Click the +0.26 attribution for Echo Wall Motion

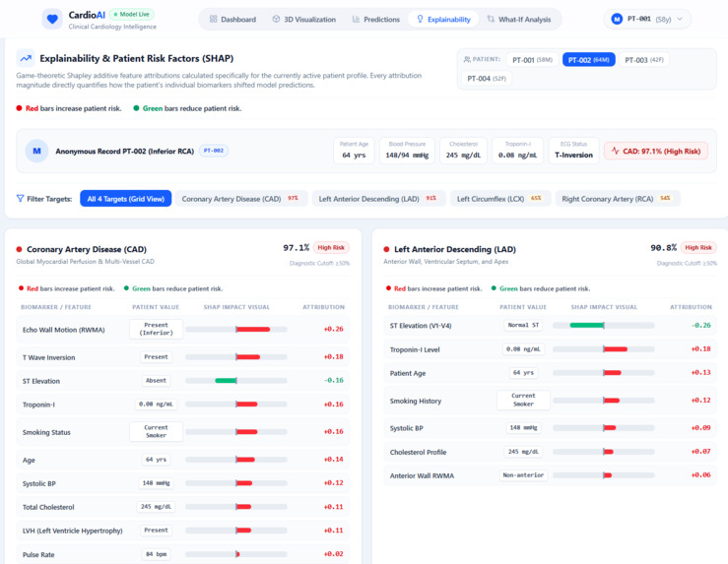pos(333,330)
